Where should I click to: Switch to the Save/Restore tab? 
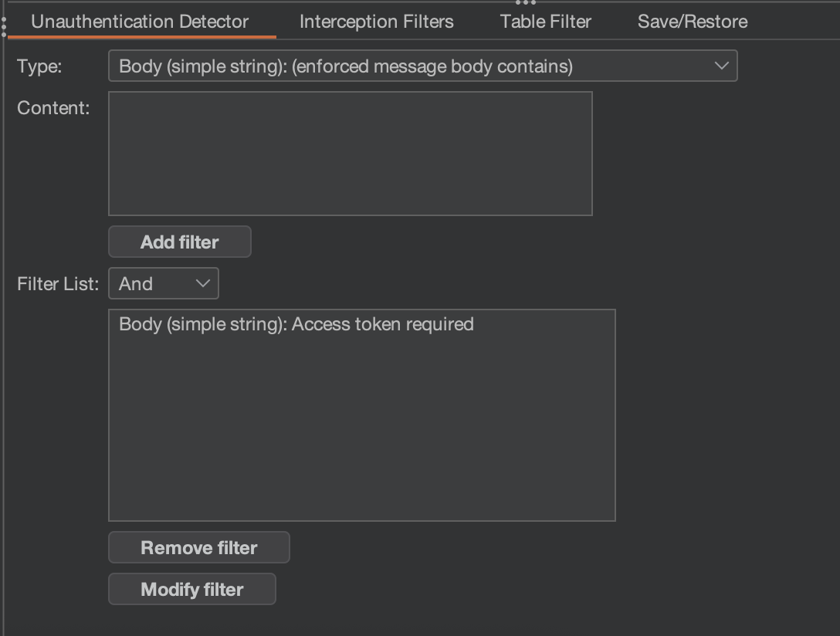(691, 21)
